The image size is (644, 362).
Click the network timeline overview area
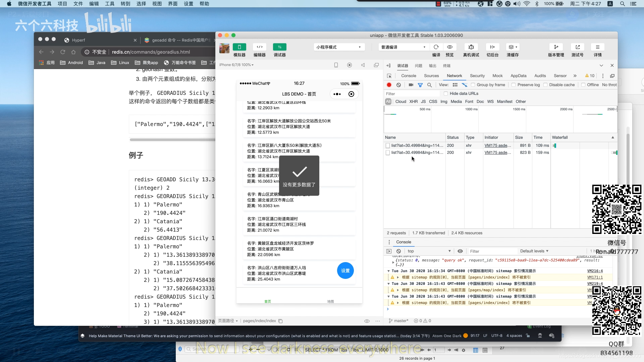point(500,121)
